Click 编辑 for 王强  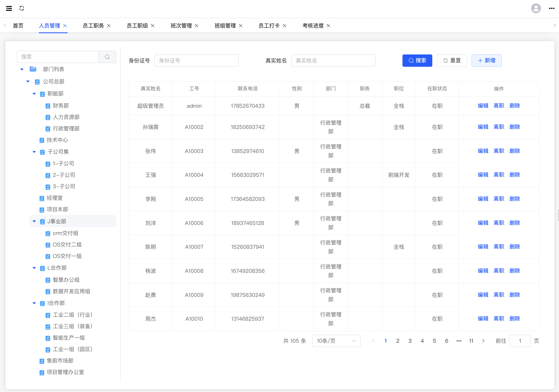483,175
